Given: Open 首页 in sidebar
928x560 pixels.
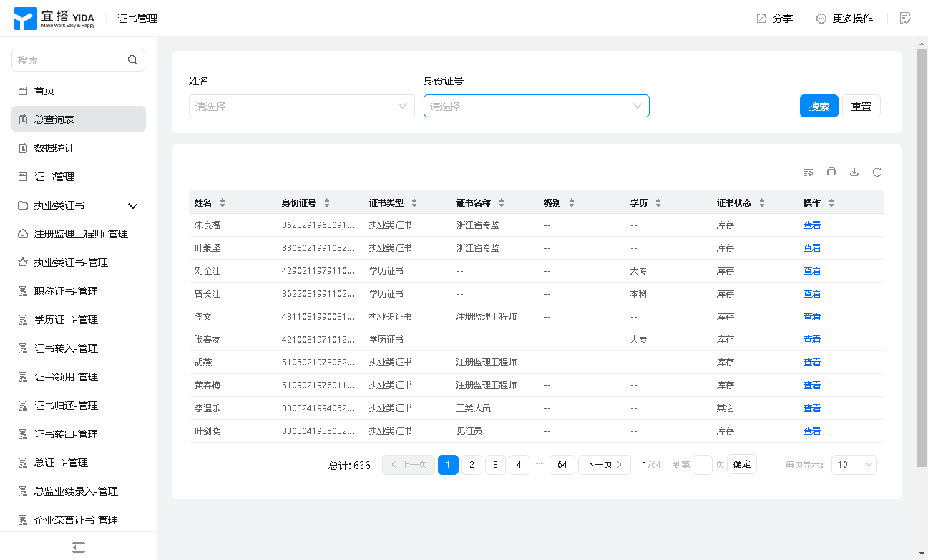Looking at the screenshot, I should (x=79, y=91).
